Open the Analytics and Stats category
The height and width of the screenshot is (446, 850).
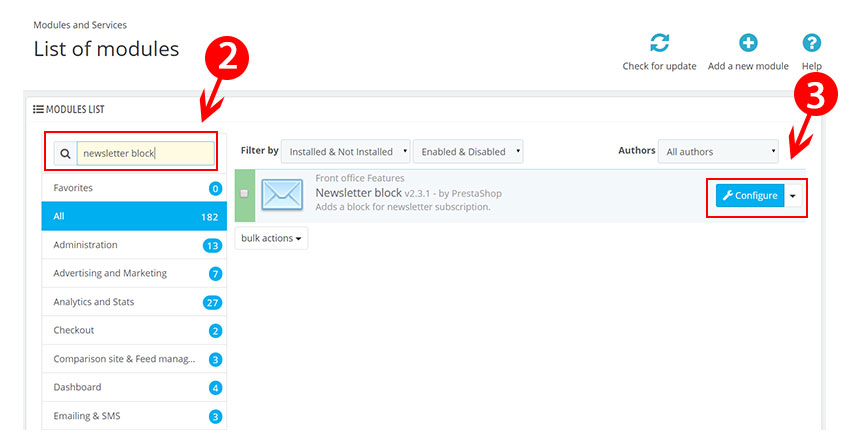click(x=134, y=302)
